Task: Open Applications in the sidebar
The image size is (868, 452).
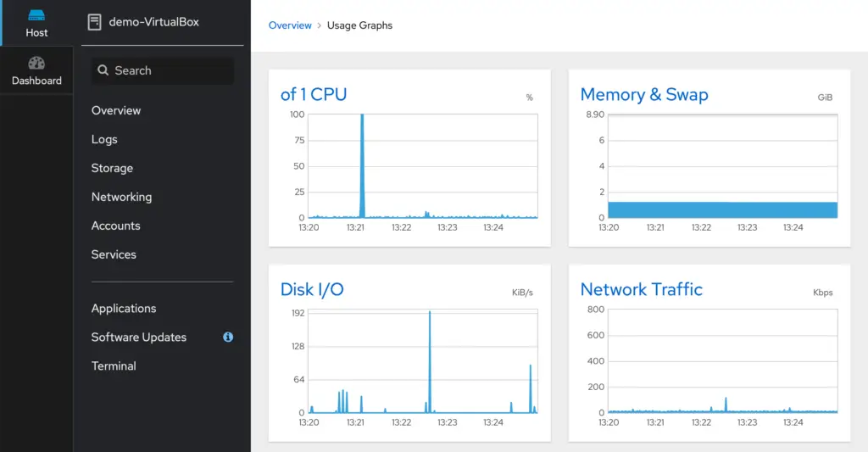Action: (124, 309)
